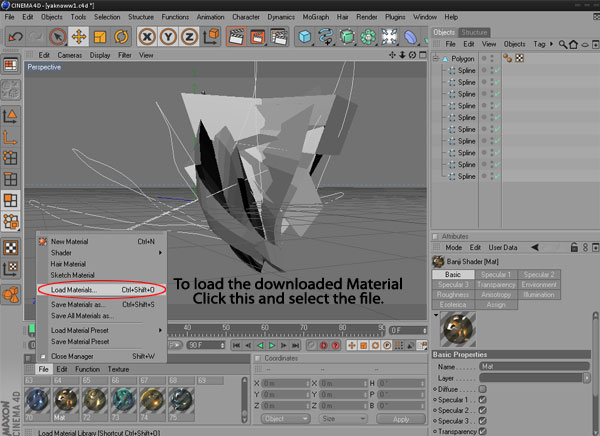Viewport: 600px width, 436px height.
Task: Collapse the Polygon object tree
Action: (x=436, y=59)
